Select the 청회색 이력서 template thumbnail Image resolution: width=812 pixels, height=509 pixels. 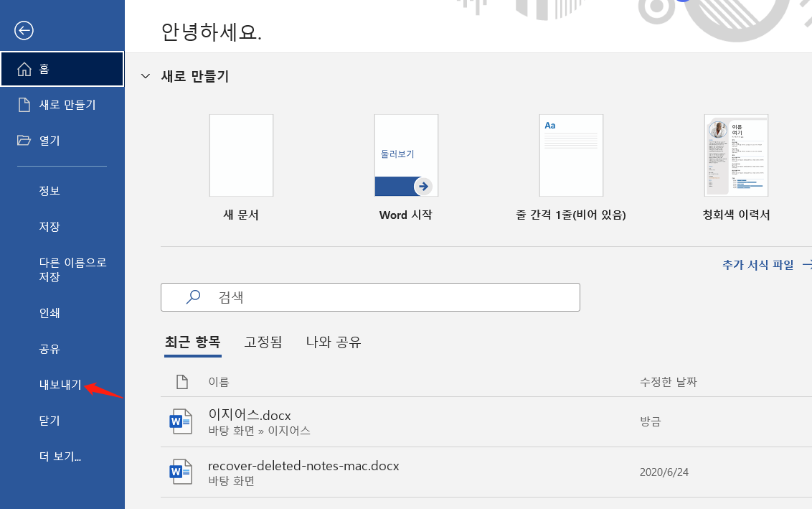(736, 155)
